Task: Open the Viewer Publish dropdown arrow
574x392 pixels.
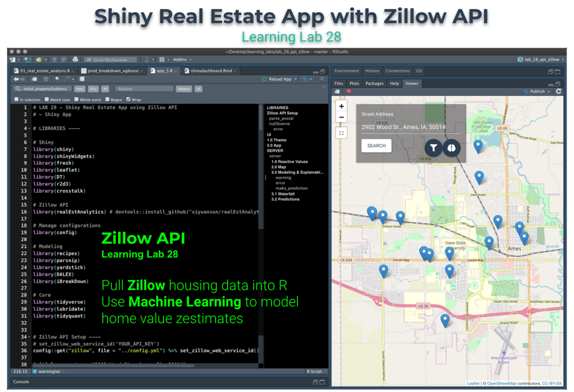Action: point(549,92)
